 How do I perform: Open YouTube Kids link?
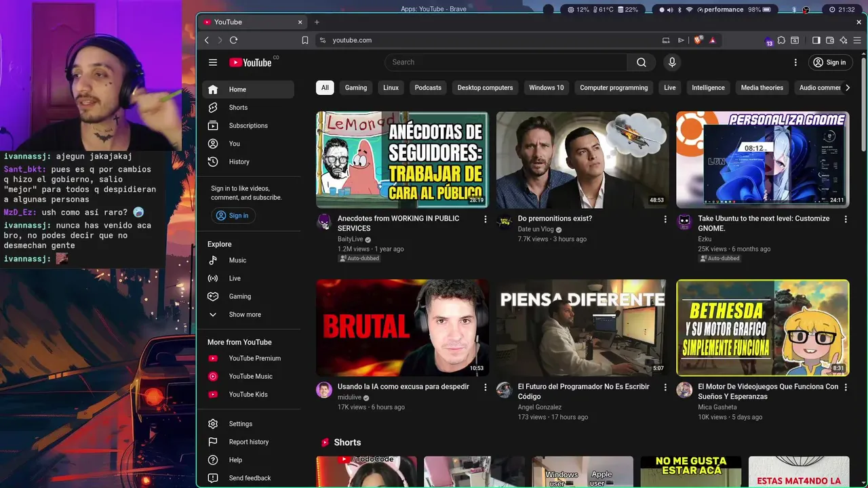click(248, 394)
